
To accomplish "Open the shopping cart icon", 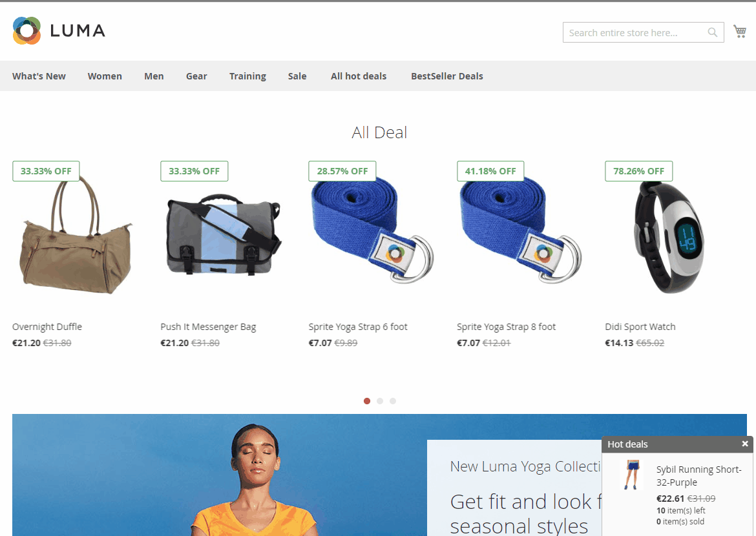I will click(x=740, y=32).
